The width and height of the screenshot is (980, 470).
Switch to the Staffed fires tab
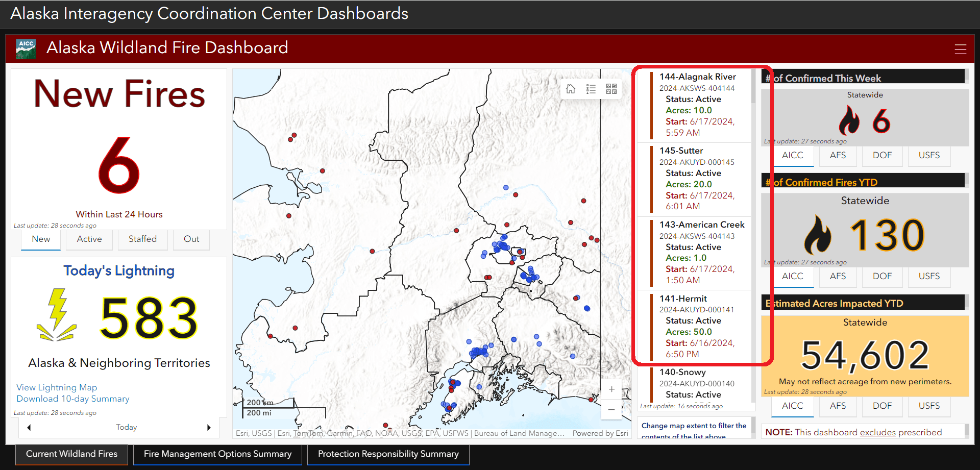[142, 239]
